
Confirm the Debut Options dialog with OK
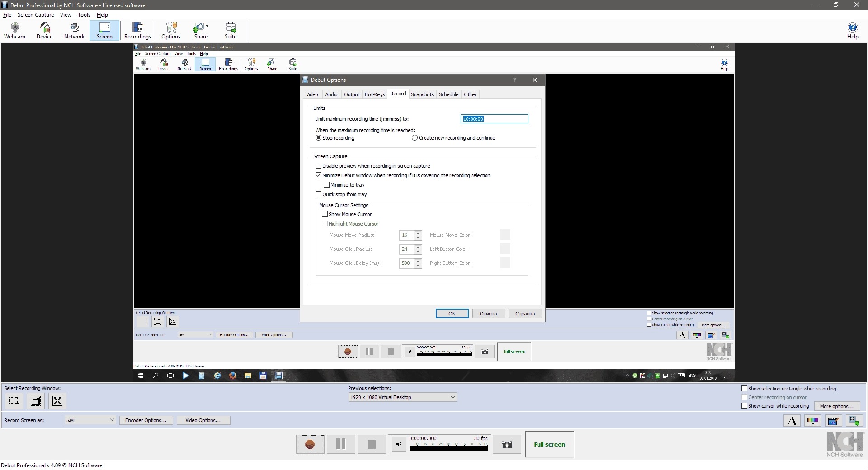click(452, 314)
